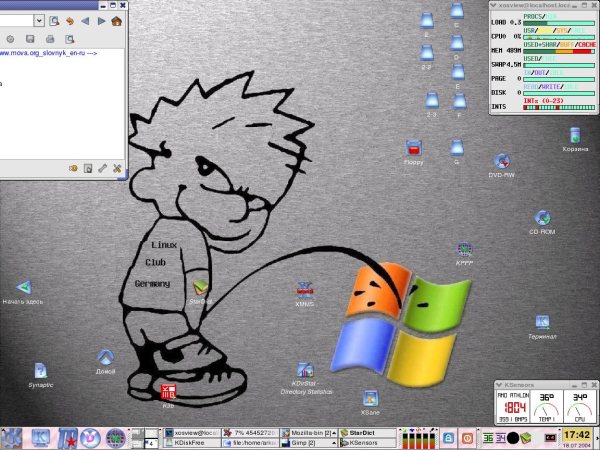Open the CD-ROM drive icon
This screenshot has height=450, width=600.
pos(542,218)
